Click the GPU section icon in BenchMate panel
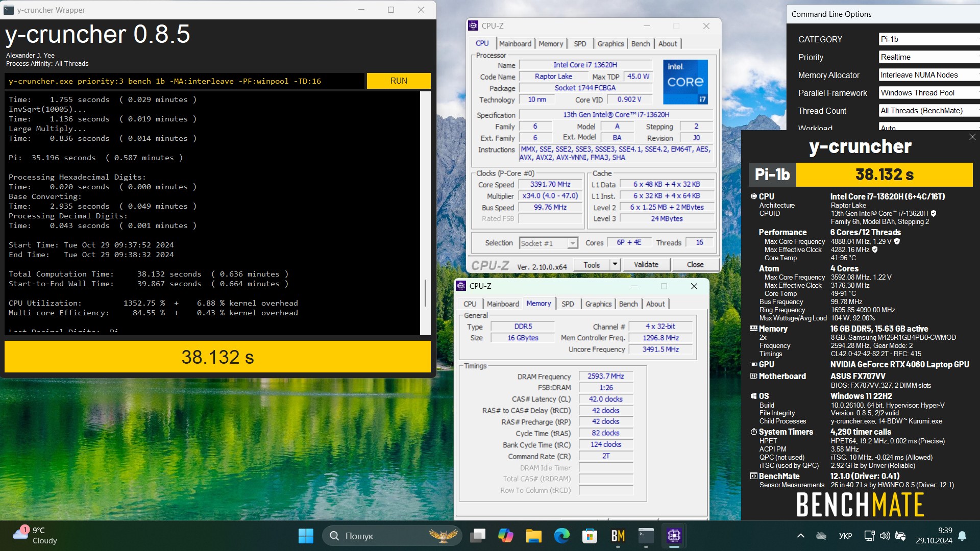Image resolution: width=980 pixels, height=551 pixels. [x=753, y=364]
